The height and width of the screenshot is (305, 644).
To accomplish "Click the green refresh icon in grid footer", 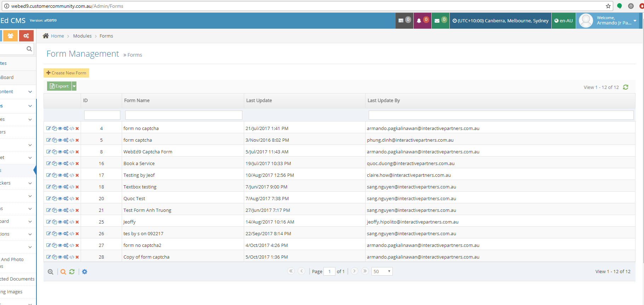I will coord(72,272).
